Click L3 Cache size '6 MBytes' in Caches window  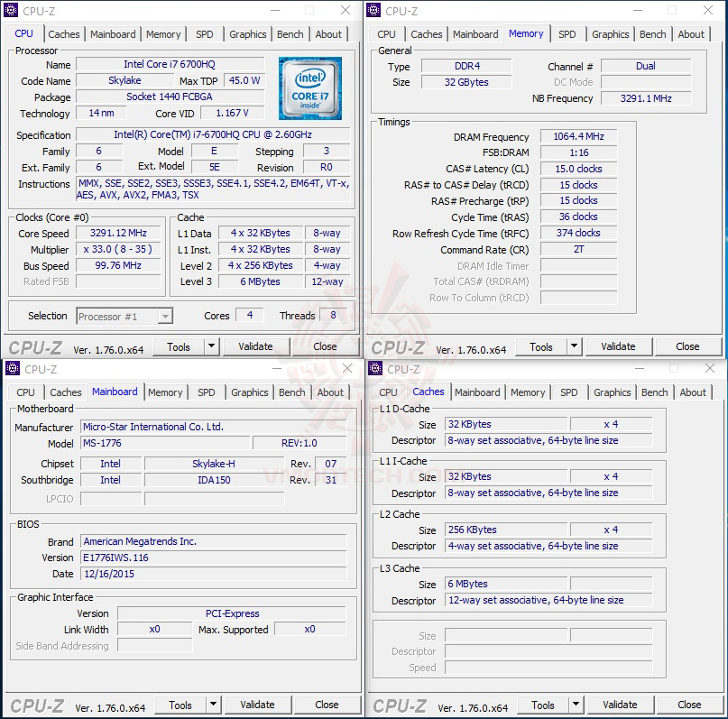(507, 584)
